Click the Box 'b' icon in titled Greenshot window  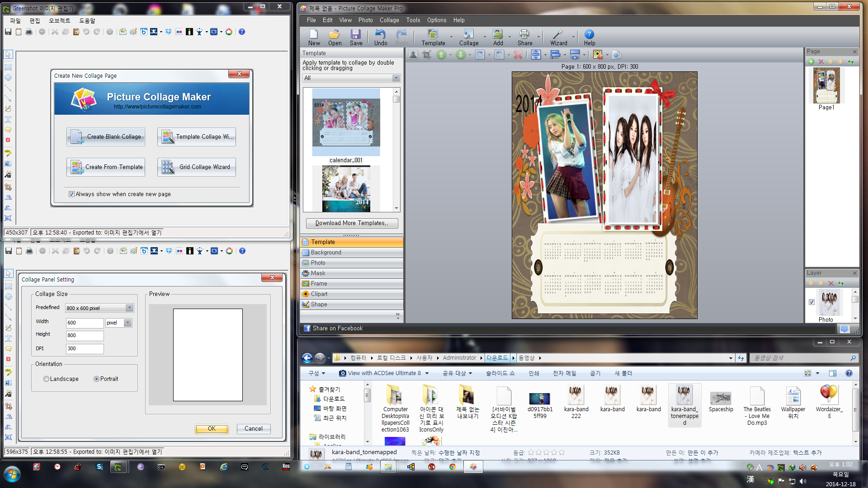point(144,32)
